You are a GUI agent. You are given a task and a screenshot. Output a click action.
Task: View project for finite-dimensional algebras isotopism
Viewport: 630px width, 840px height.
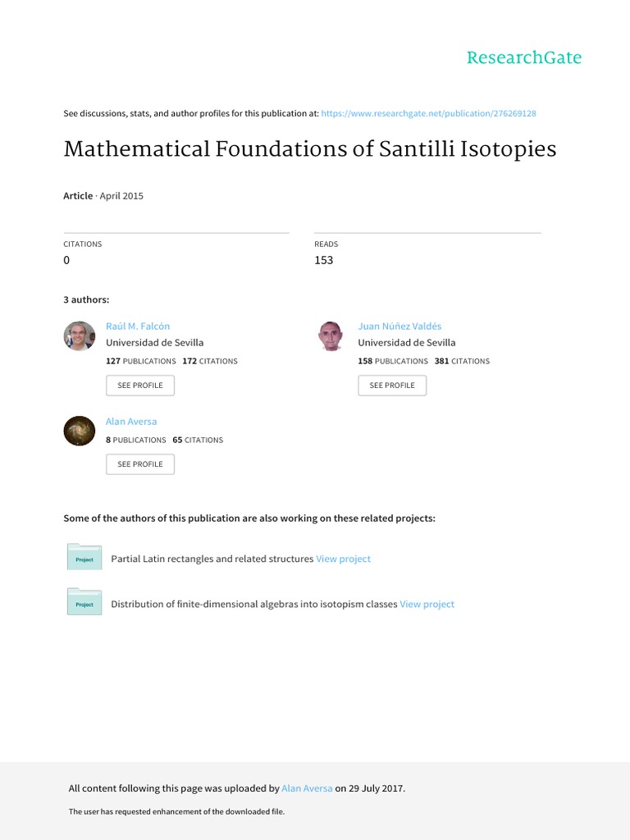click(x=427, y=604)
